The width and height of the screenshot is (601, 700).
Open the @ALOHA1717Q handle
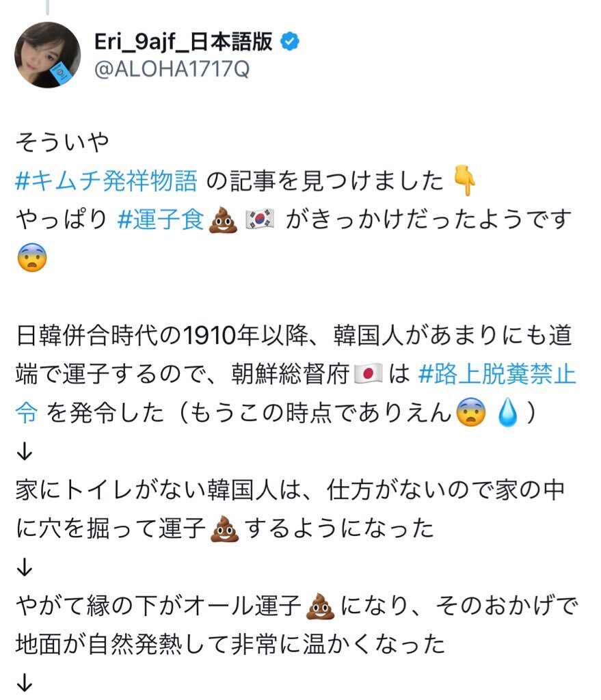(172, 69)
